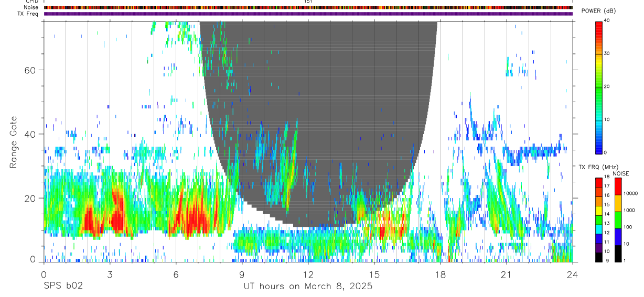This screenshot has width=644, height=297.
Task: Click the '18' label on TX FRQ legend
Action: 606,177
